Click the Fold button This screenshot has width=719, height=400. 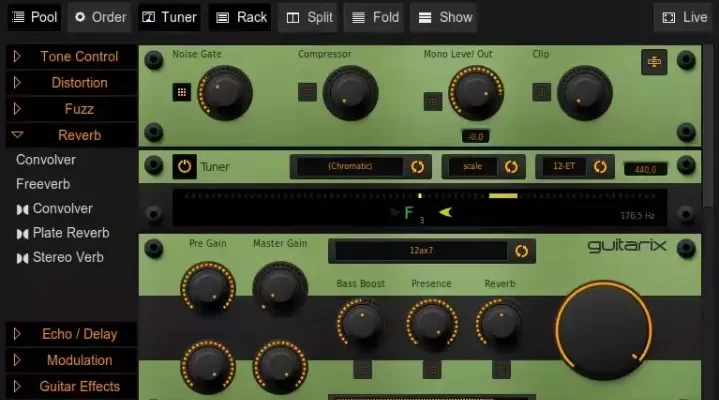click(373, 17)
